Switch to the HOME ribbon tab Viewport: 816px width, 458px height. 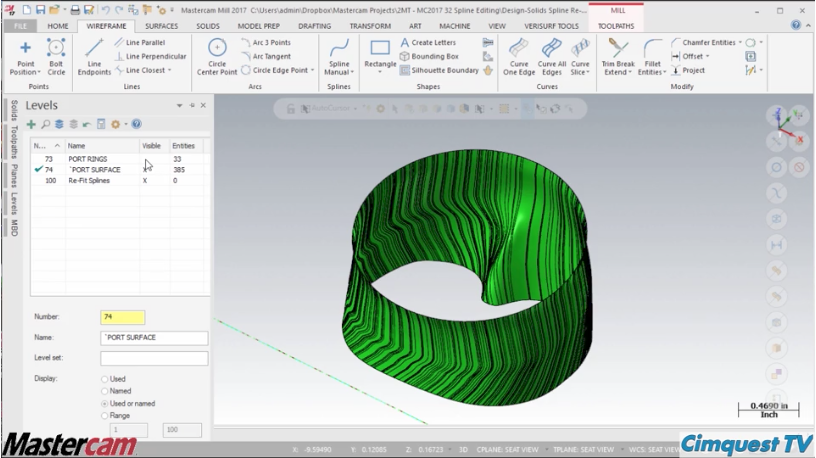click(x=58, y=26)
